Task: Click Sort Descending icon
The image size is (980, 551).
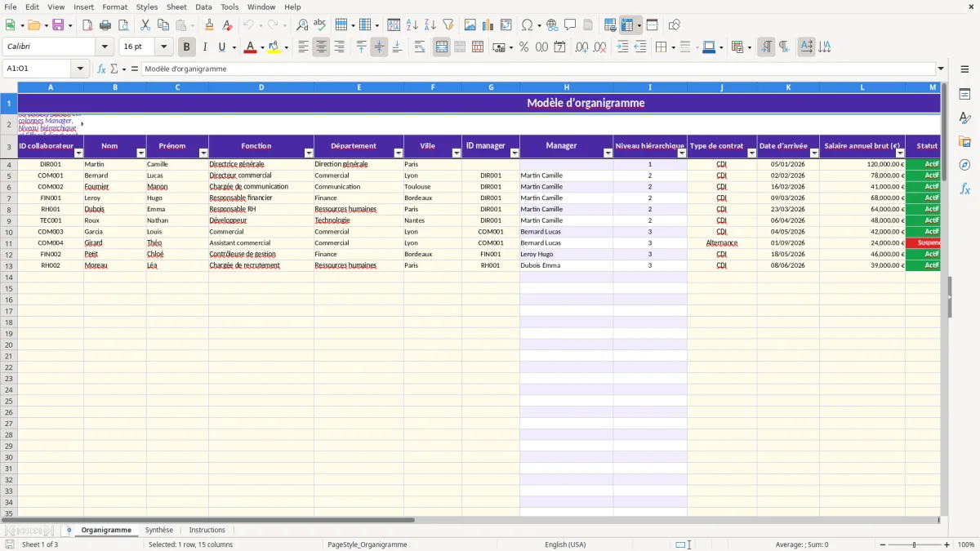Action: click(430, 25)
